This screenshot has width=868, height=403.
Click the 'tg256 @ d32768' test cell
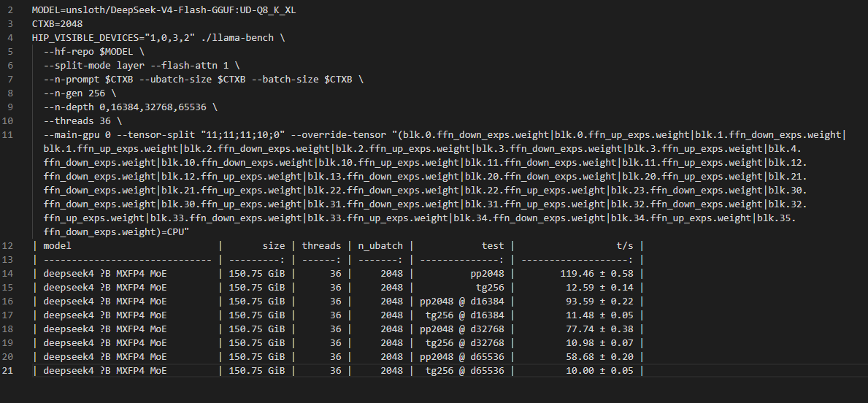pyautogui.click(x=465, y=342)
